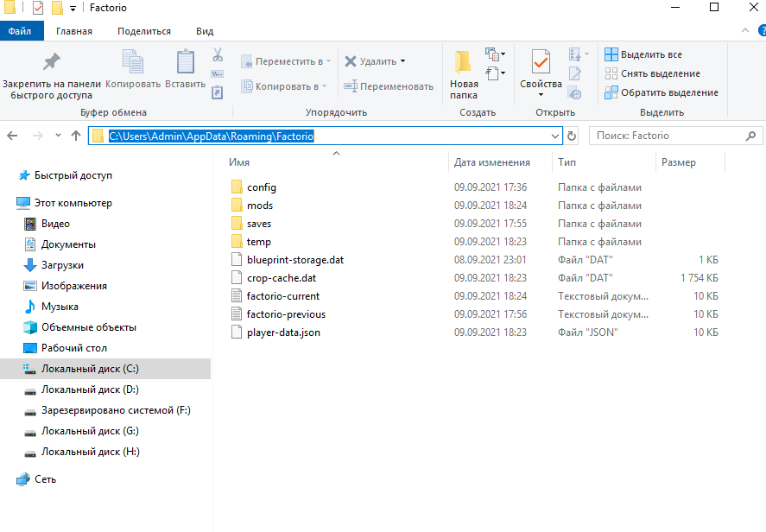Select the blueprint-storage.dat file name
Screen dimensions: 766x532
[295, 260]
